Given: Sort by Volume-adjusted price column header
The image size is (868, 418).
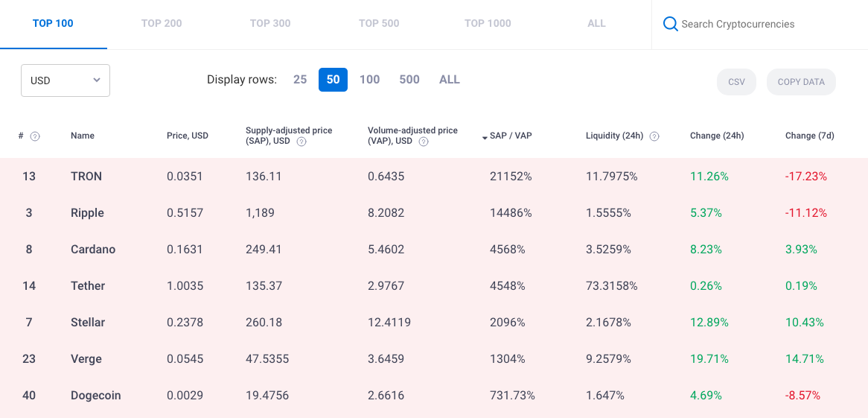Looking at the screenshot, I should tap(412, 136).
